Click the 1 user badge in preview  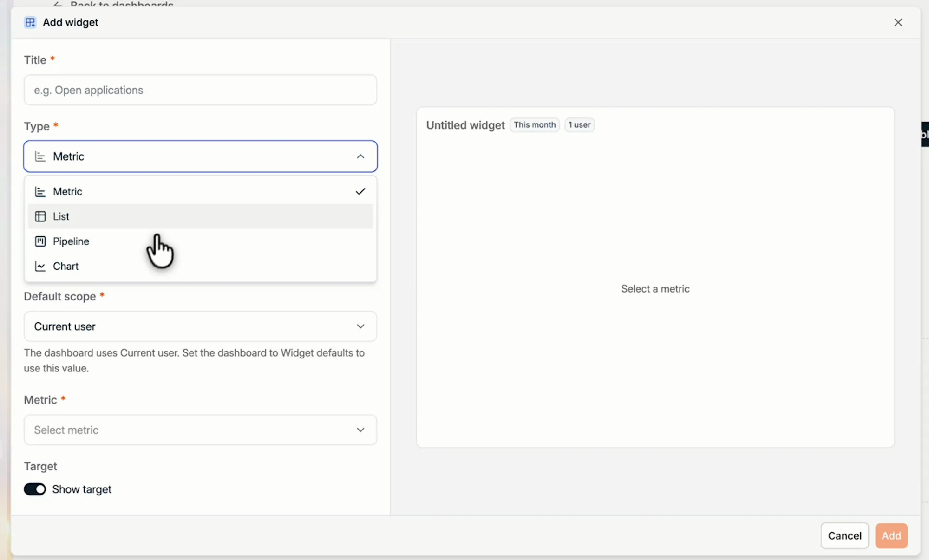pos(579,125)
